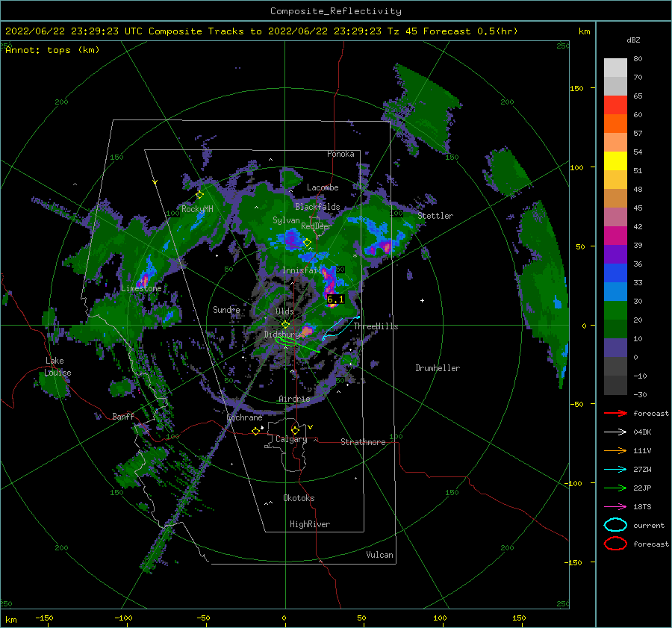Click the yellow diamond marker below Cochrane
Screen dimensions: 672x628
coord(255,432)
